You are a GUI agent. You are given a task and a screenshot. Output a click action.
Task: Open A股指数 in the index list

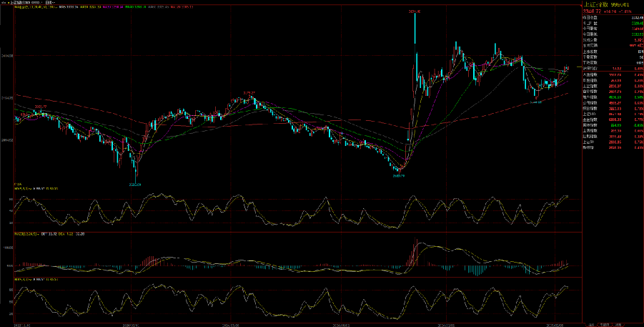coord(612,74)
